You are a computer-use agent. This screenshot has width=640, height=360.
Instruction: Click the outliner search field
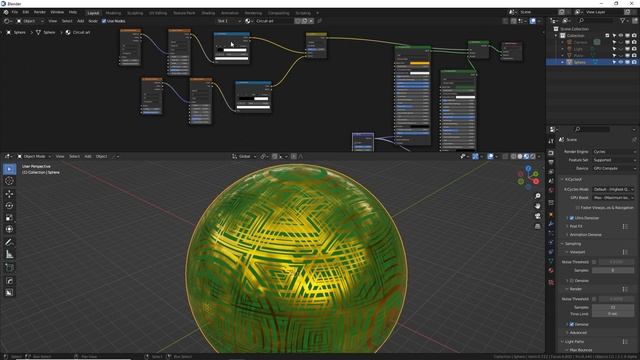click(x=596, y=20)
